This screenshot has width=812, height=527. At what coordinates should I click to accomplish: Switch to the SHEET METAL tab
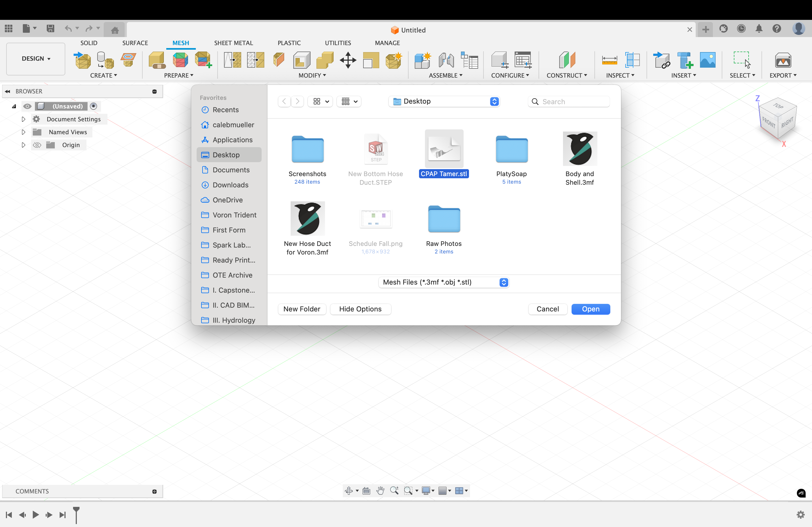point(233,43)
